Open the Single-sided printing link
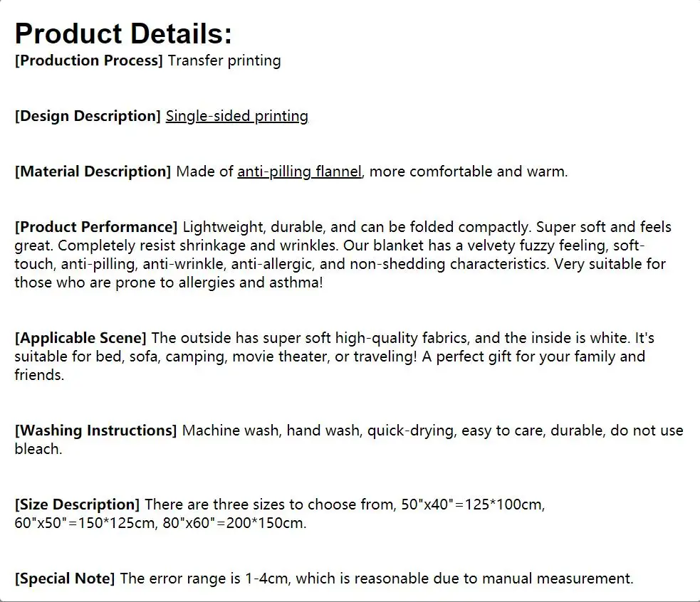Screen dimensions: 700x602 click(237, 116)
